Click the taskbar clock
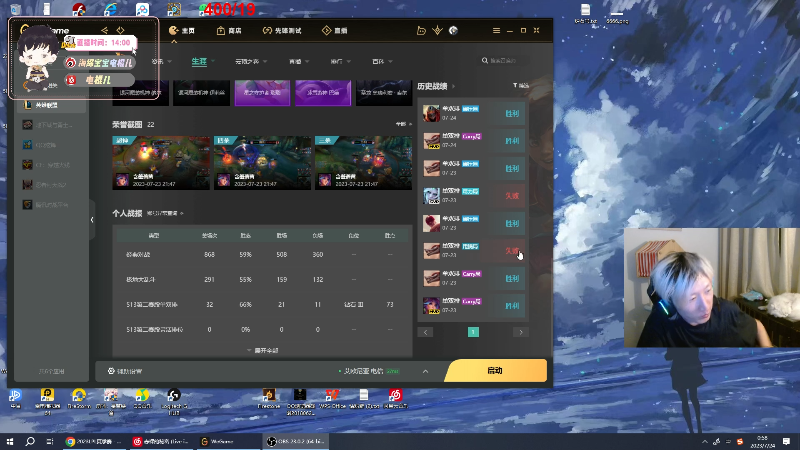Image resolution: width=800 pixels, height=450 pixels. click(x=762, y=442)
